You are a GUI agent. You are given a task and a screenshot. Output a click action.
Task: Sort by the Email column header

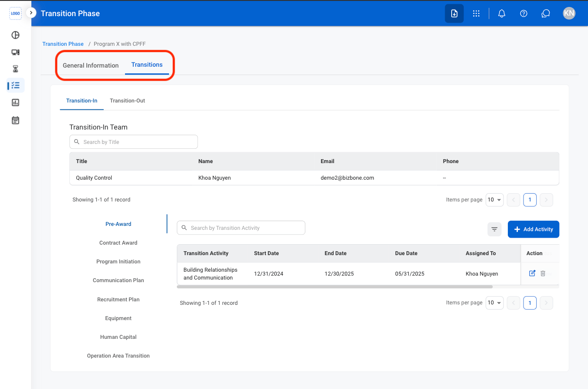(328, 161)
